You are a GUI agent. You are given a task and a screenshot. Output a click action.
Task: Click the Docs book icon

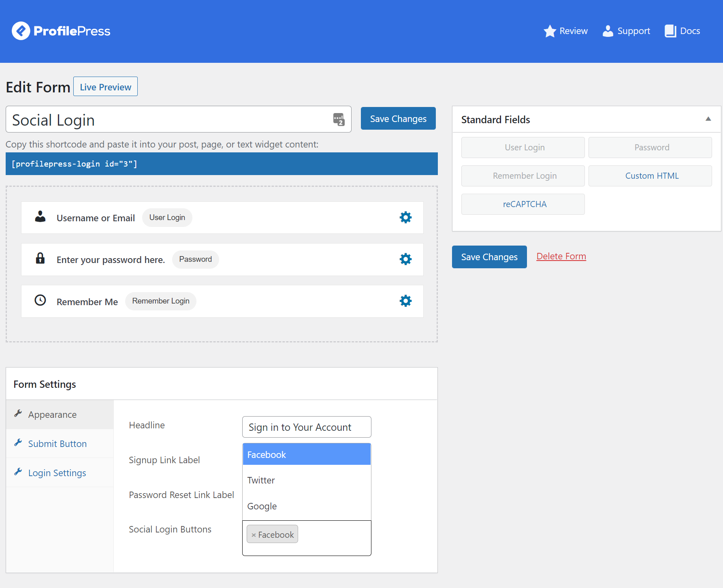point(670,31)
